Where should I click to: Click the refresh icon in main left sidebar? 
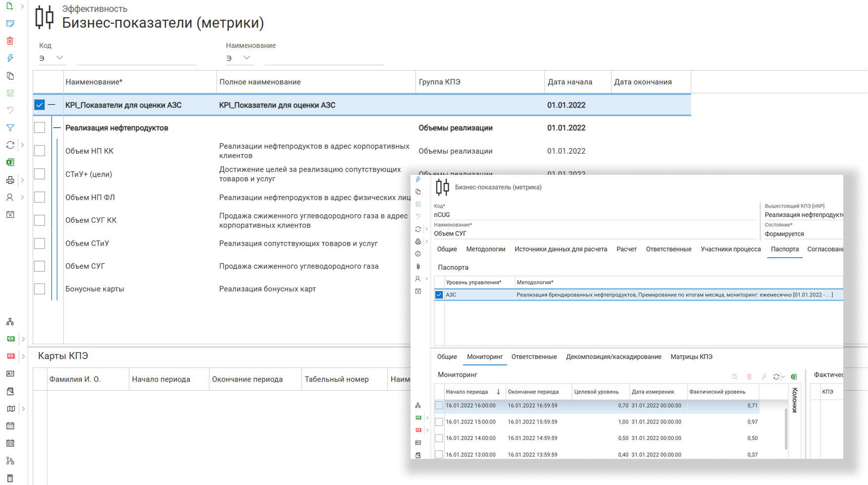(10, 145)
